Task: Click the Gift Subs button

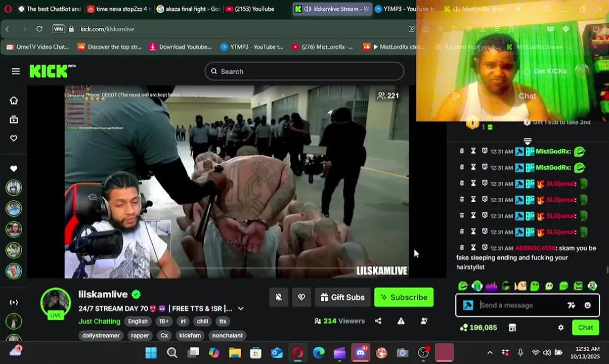Action: point(342,297)
